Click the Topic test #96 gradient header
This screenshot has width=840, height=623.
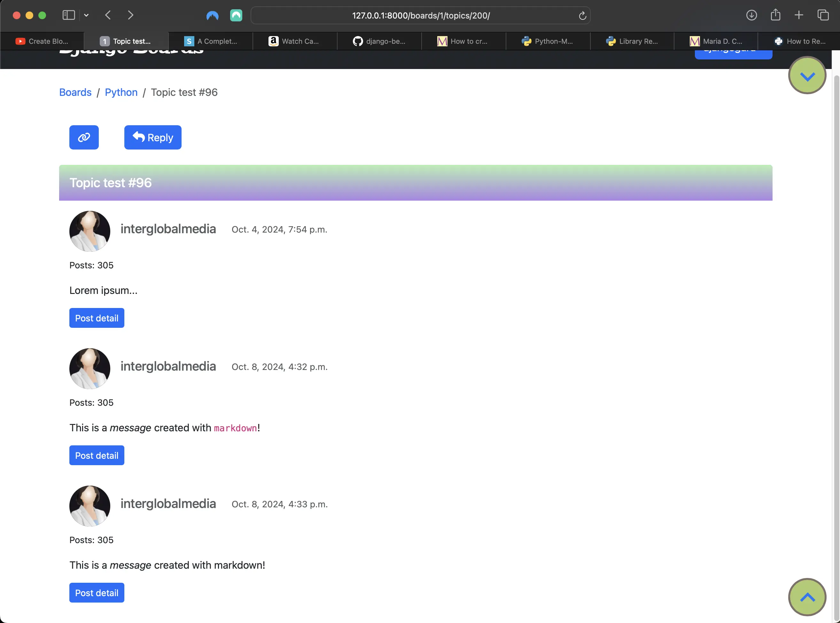(416, 182)
